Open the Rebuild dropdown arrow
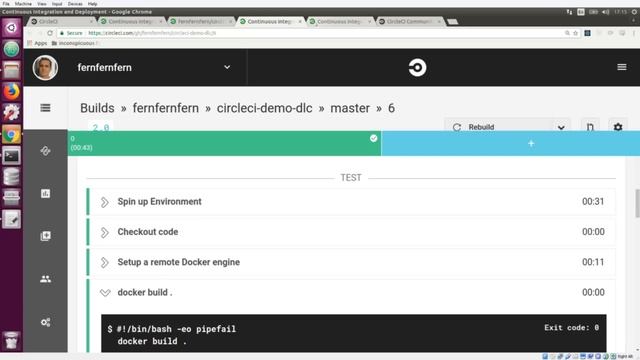640x360 pixels. tap(561, 127)
